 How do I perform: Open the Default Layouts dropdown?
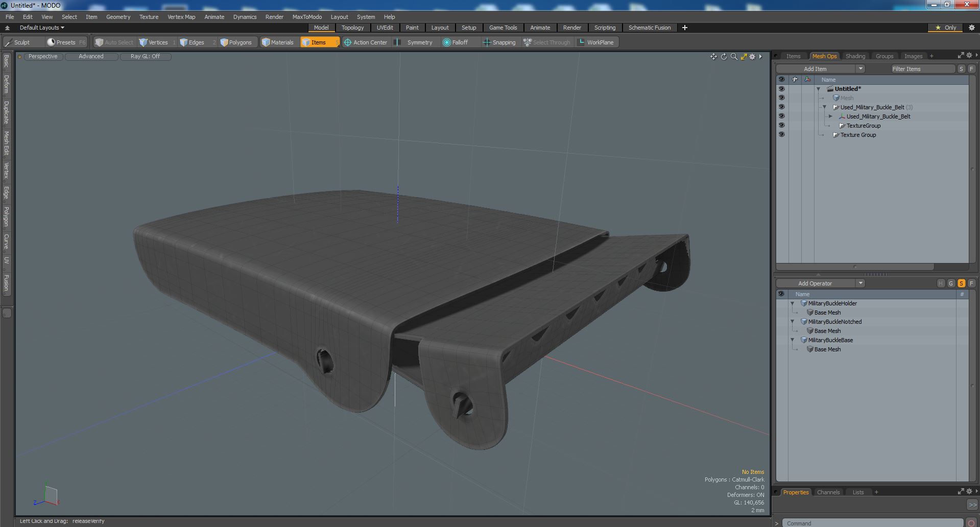[42, 28]
